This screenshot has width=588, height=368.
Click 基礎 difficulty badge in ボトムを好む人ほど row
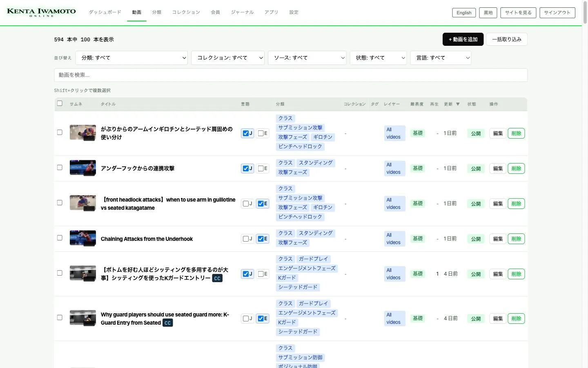(418, 274)
